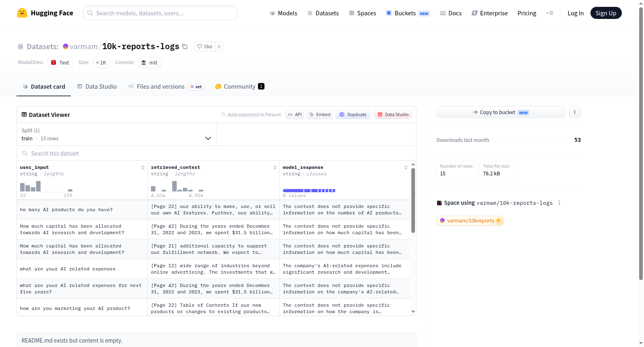Open the train split dropdown
Image resolution: width=644 pixels, height=347 pixels.
pos(116,134)
